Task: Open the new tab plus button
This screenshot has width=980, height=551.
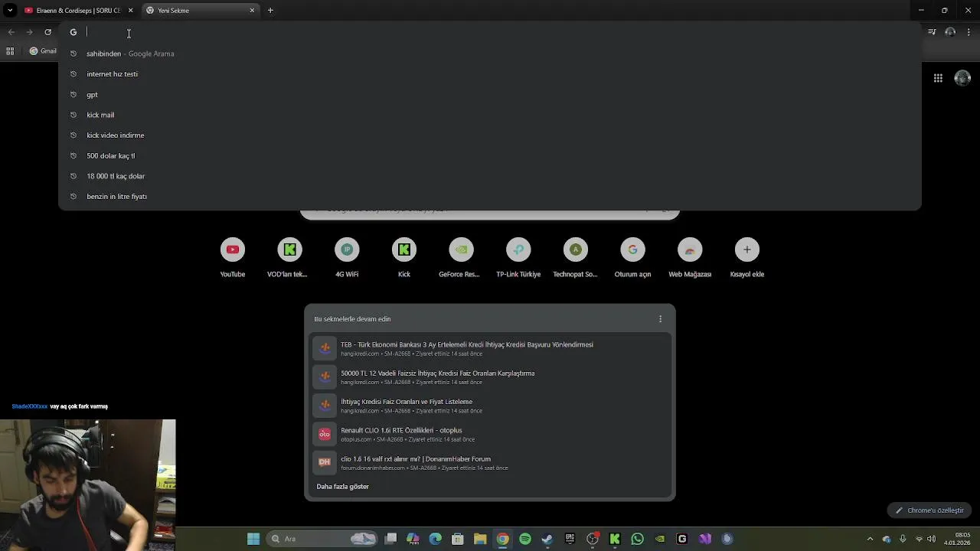Action: click(x=270, y=10)
